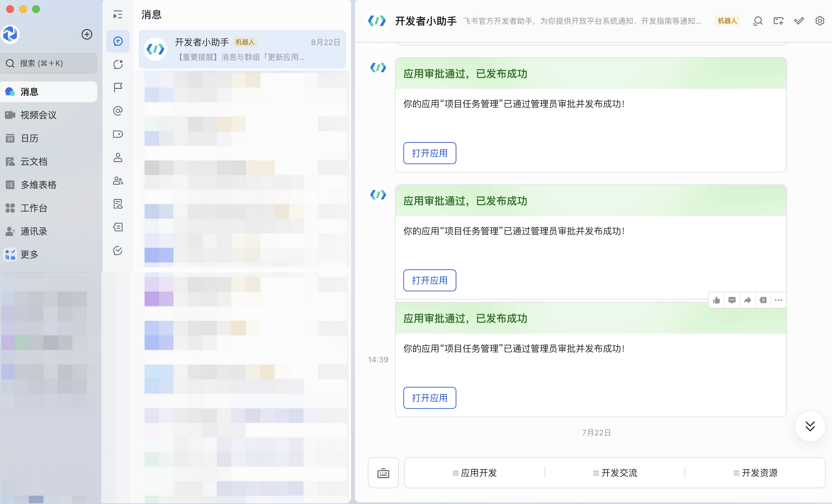Click the double-check mark icon in header
This screenshot has width=832, height=504.
(799, 21)
